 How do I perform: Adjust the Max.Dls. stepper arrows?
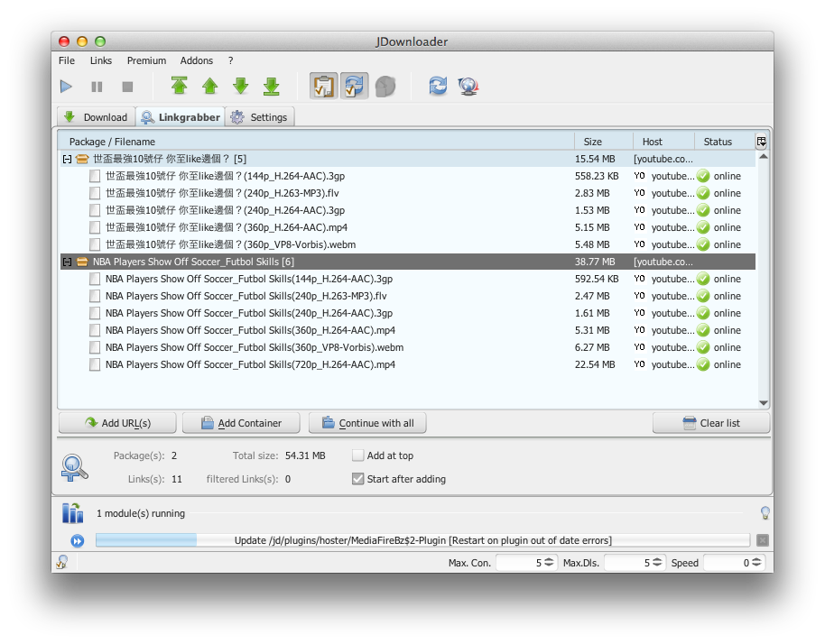pos(657,562)
